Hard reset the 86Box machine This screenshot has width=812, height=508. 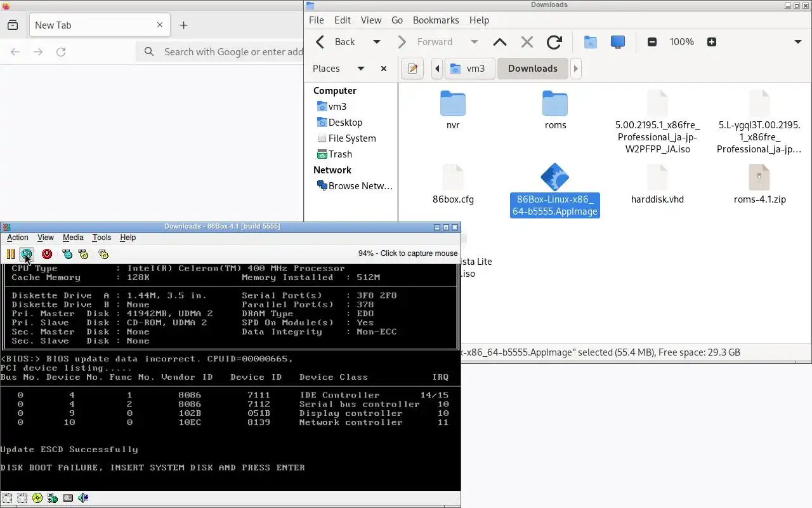pos(27,254)
